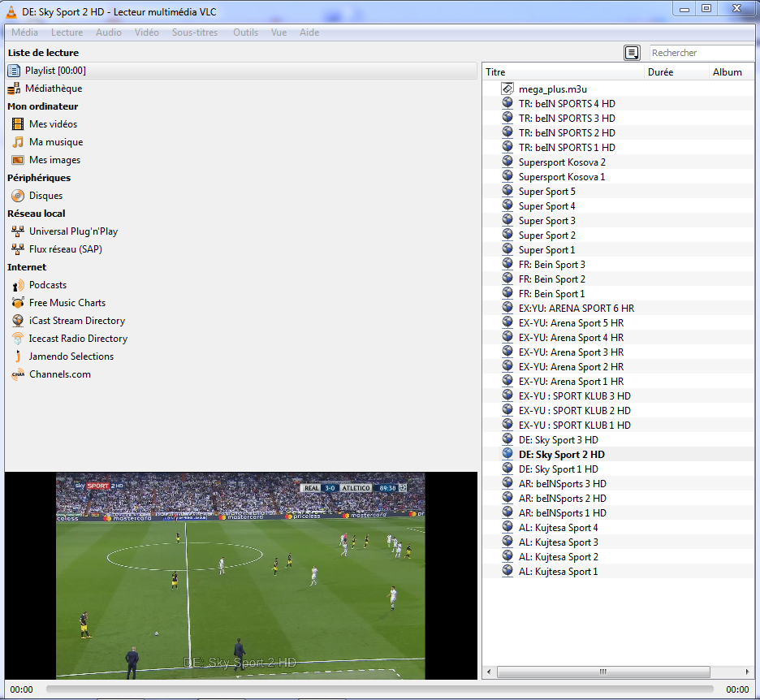This screenshot has height=700, width=760.
Task: Select FR: Bein Sport 1 entry
Action: click(x=551, y=294)
